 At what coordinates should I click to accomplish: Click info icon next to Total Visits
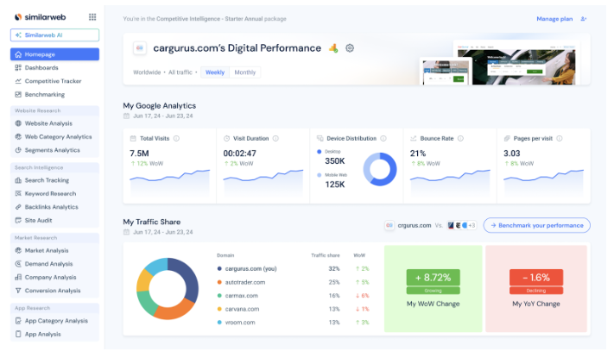(x=176, y=138)
